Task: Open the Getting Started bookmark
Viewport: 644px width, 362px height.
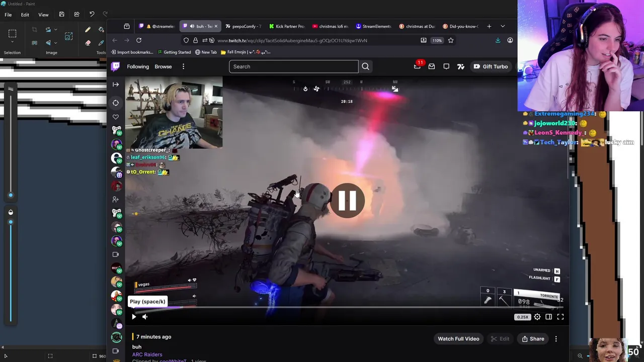Action: click(174, 52)
